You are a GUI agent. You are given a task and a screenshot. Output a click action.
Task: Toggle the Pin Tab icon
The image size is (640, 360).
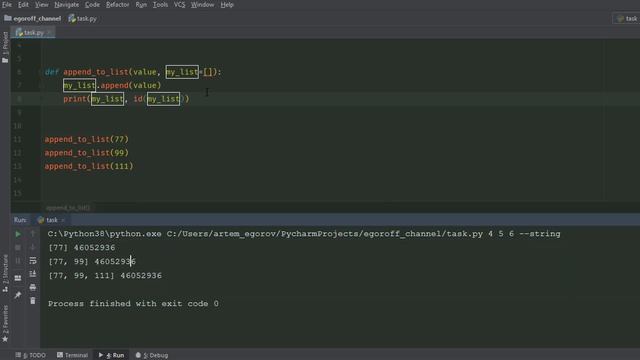pyautogui.click(x=18, y=294)
